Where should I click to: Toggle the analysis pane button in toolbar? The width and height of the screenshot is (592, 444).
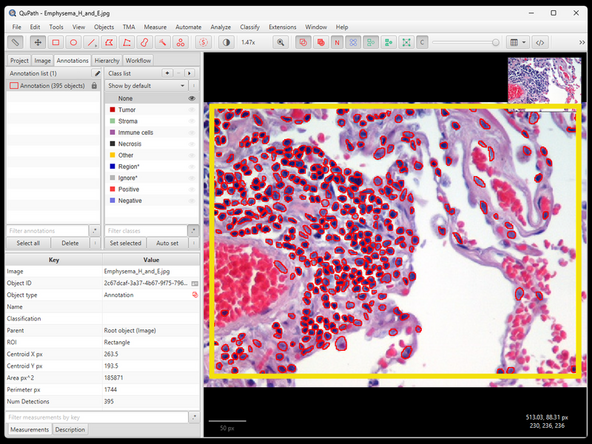click(x=15, y=42)
